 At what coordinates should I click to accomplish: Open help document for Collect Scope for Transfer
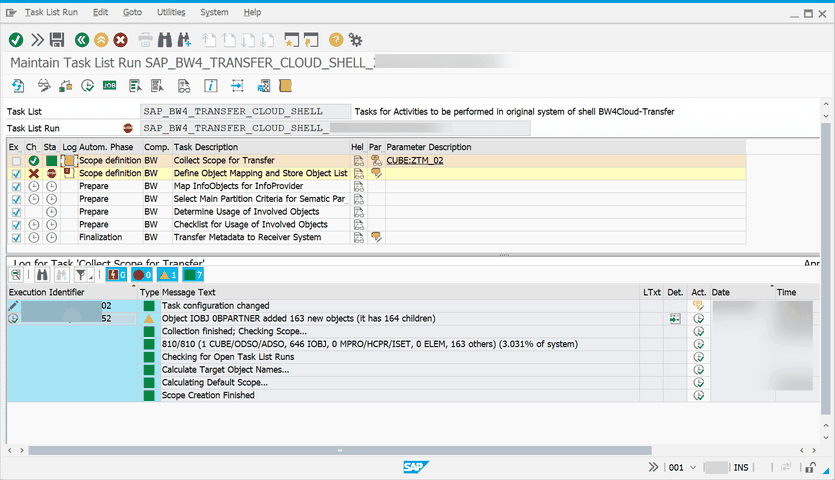[x=359, y=160]
